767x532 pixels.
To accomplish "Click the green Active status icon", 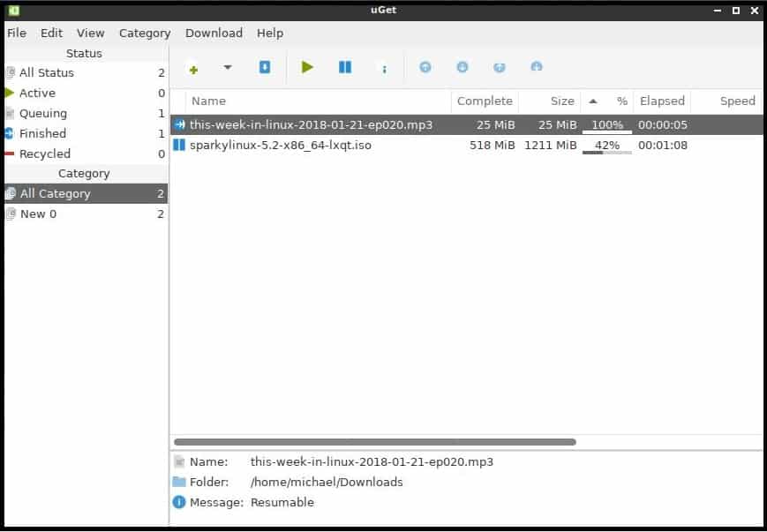I will coord(10,93).
